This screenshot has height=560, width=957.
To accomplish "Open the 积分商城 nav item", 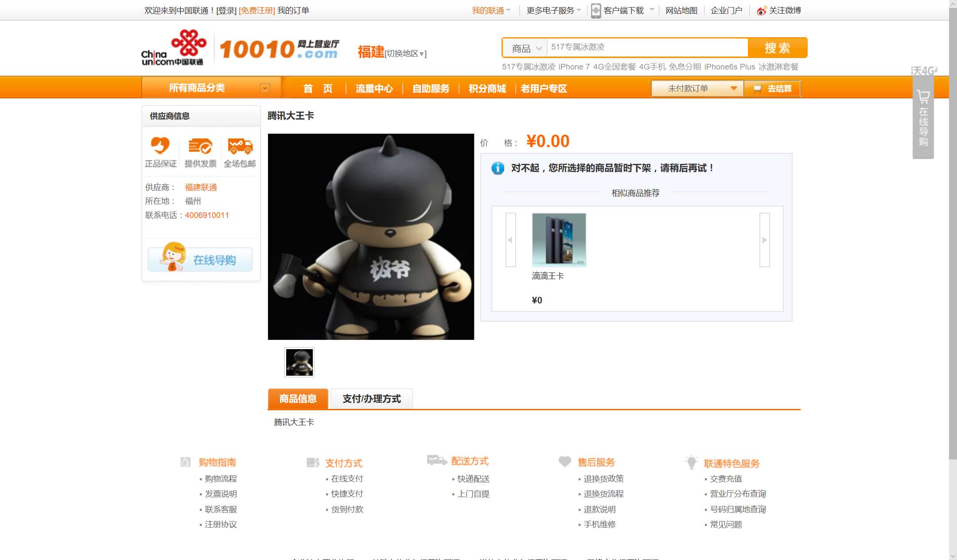I will [487, 89].
